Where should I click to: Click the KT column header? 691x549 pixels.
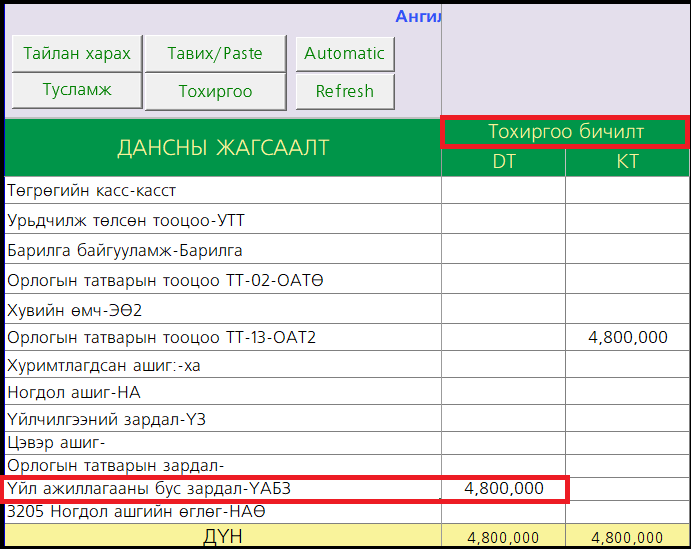pos(627,162)
